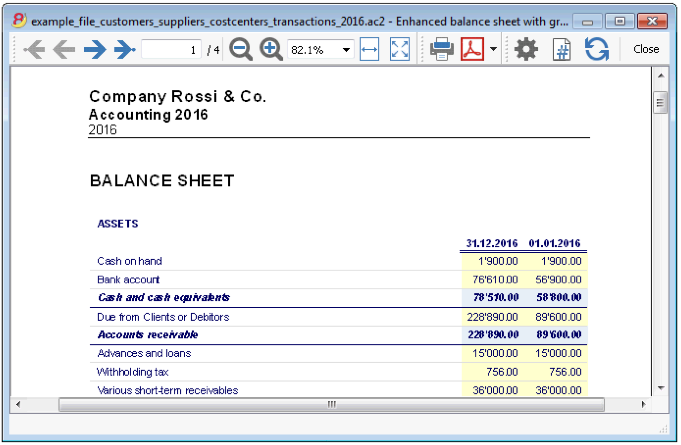Click the page number input field
Screen dimensions: 681x445
click(172, 49)
